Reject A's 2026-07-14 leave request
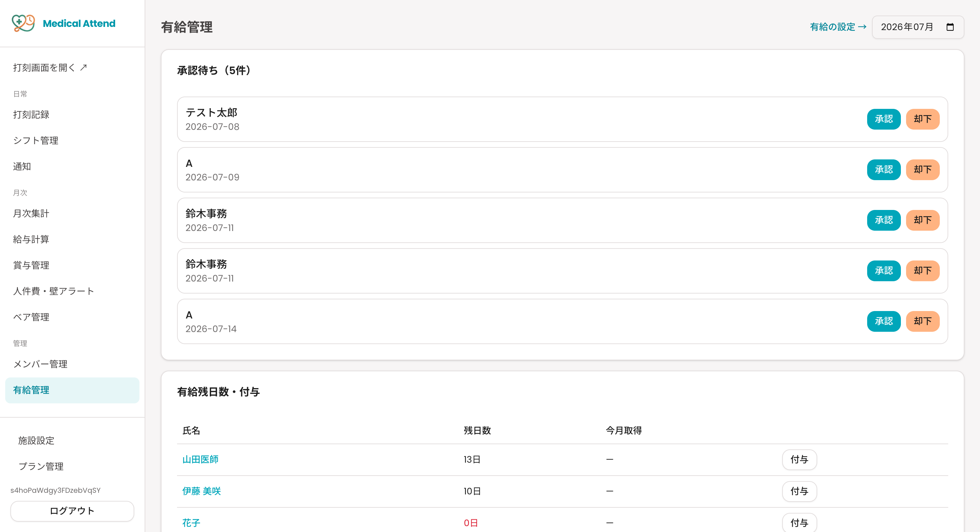The image size is (980, 532). point(923,321)
